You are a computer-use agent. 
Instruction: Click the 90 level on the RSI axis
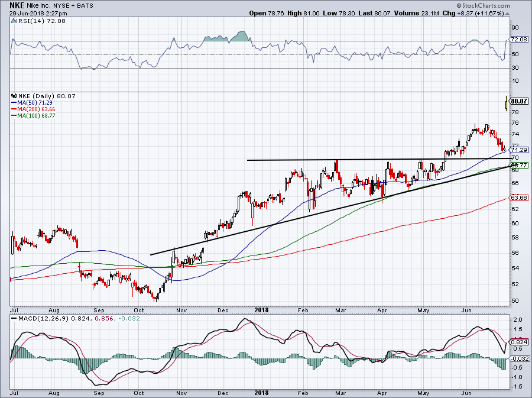[515, 27]
